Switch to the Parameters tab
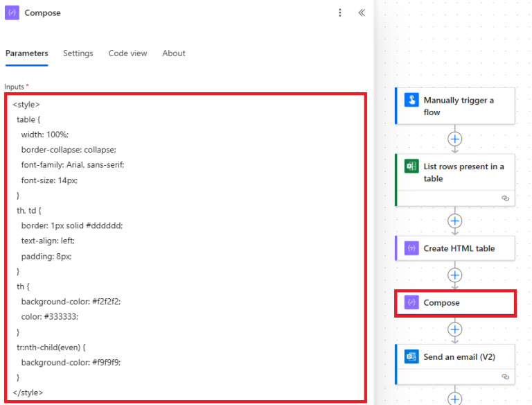 click(27, 53)
